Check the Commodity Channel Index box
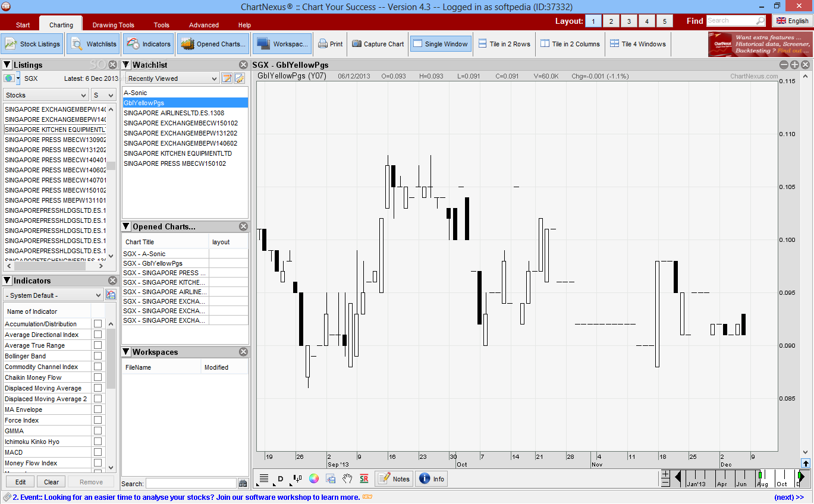 (x=98, y=367)
